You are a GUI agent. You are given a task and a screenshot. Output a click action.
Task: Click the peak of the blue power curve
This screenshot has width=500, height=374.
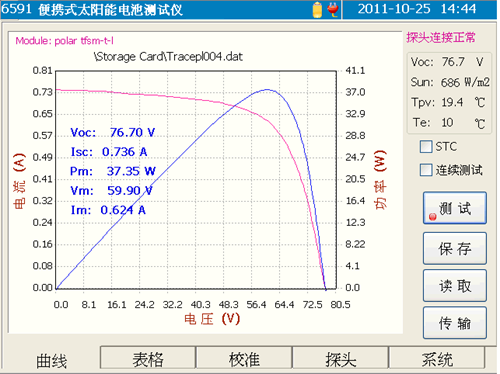tap(267, 89)
